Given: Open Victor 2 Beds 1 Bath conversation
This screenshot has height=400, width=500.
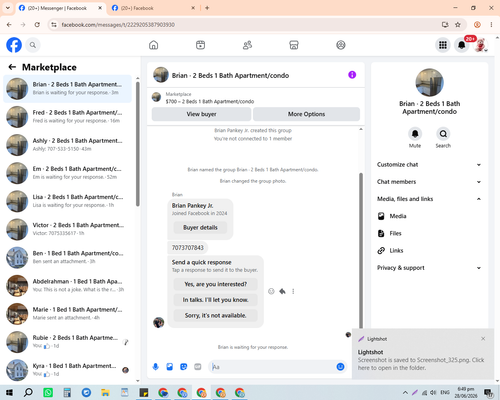Looking at the screenshot, I should 68,229.
